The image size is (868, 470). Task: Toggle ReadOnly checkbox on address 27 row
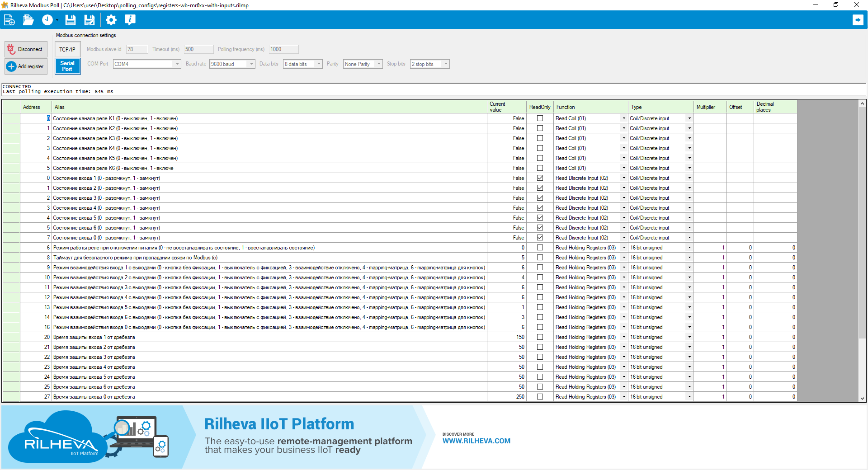click(x=540, y=397)
